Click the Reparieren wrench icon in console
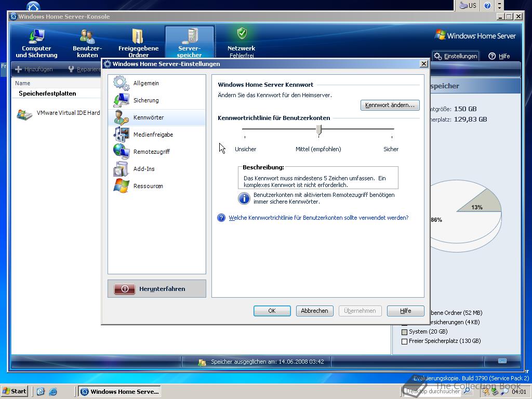This screenshot has width=532, height=399. click(x=71, y=69)
